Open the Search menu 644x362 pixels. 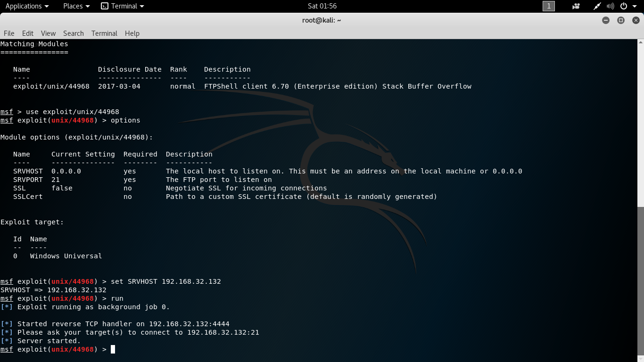pos(74,33)
